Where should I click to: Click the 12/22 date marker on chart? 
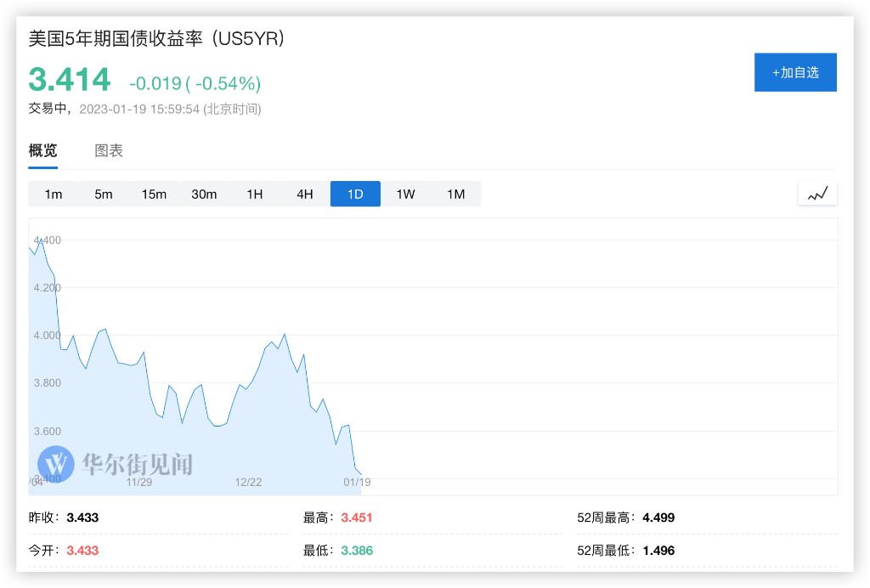point(248,483)
